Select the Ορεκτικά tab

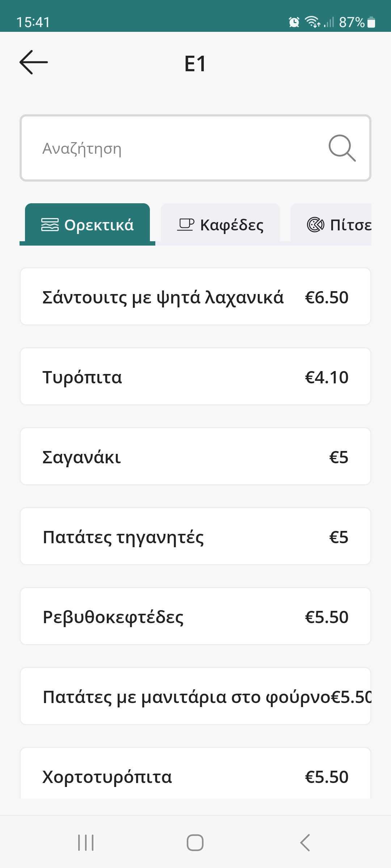pyautogui.click(x=87, y=225)
